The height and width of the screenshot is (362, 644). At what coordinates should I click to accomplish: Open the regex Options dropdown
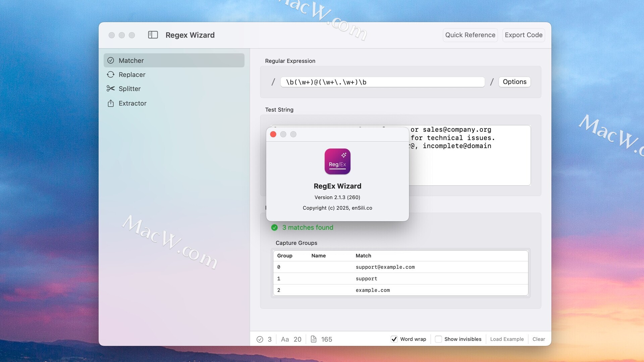514,82
